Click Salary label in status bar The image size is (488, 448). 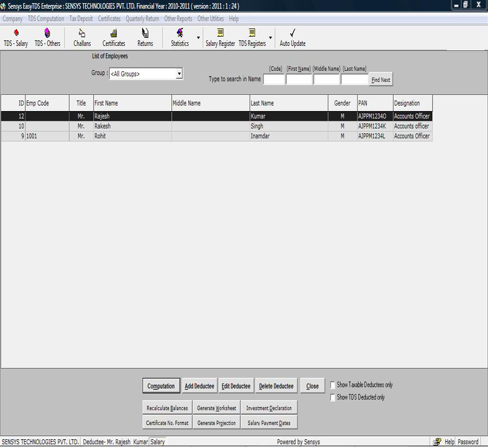click(x=158, y=442)
